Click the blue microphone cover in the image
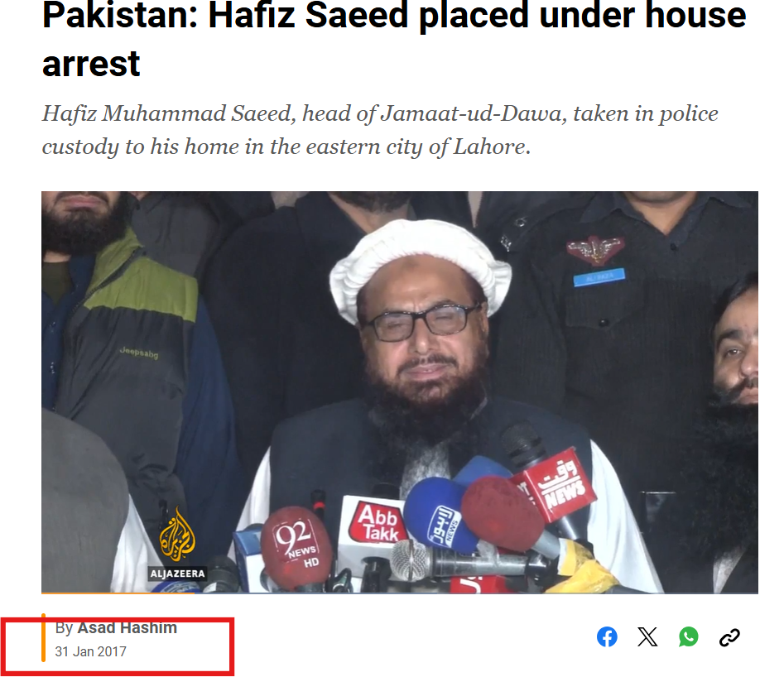This screenshot has height=677, width=784. pos(439,515)
